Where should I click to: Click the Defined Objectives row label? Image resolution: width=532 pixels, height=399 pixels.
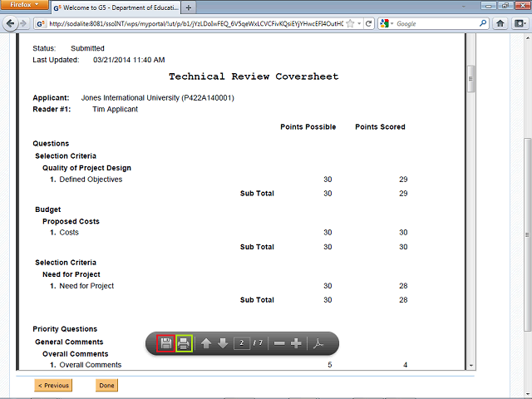91,180
